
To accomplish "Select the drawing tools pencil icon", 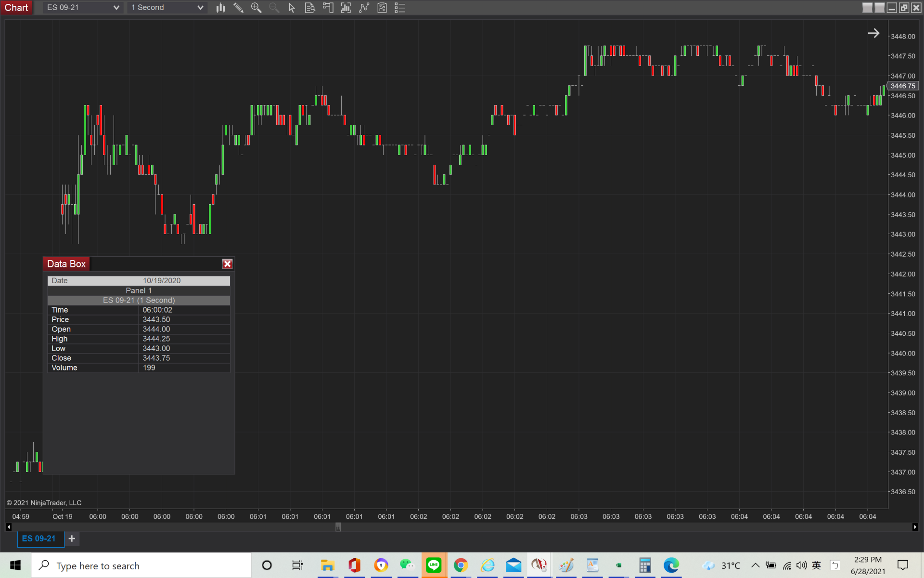I will (238, 8).
